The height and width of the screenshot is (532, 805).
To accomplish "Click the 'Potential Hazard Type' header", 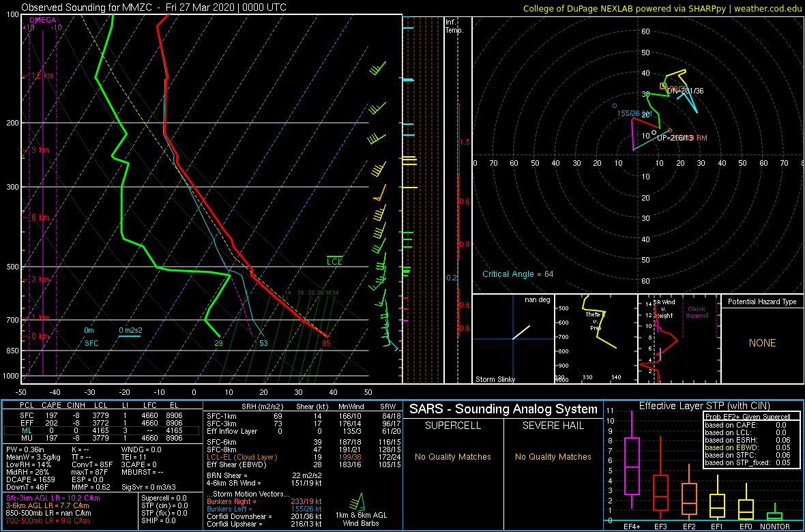I will pos(762,302).
